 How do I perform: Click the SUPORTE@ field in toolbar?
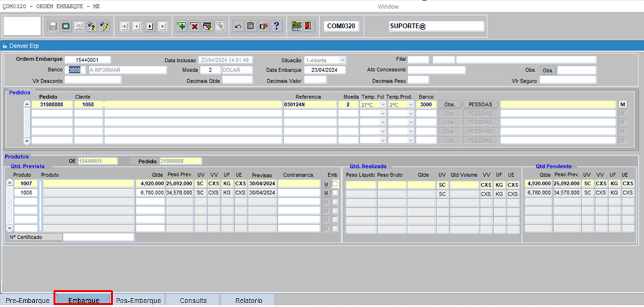pos(436,26)
